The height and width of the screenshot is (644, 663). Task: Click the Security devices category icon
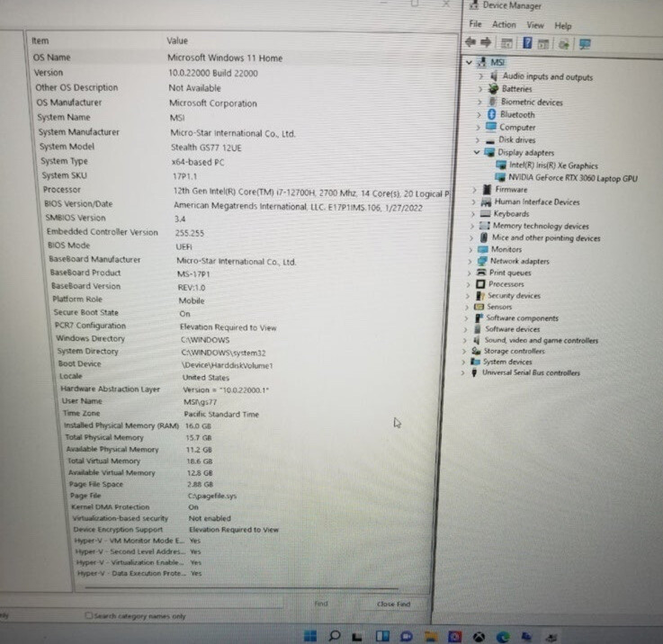[479, 295]
